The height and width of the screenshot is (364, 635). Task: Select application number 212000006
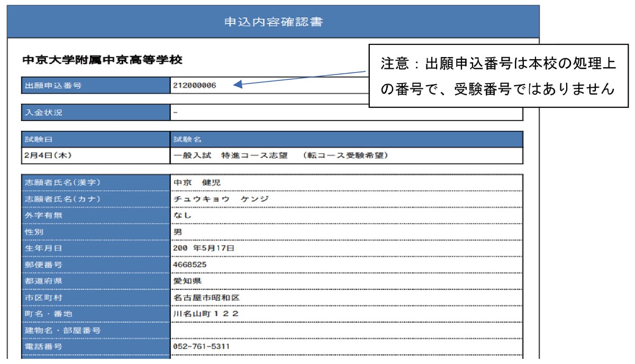(195, 85)
